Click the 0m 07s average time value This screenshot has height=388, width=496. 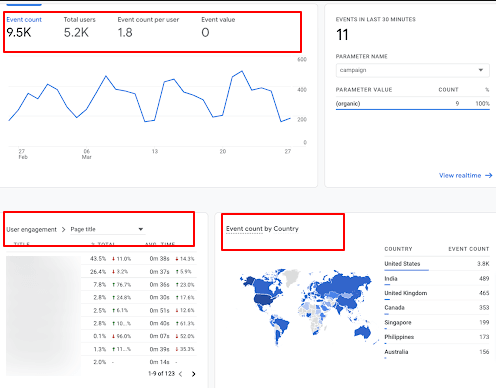[159, 336]
